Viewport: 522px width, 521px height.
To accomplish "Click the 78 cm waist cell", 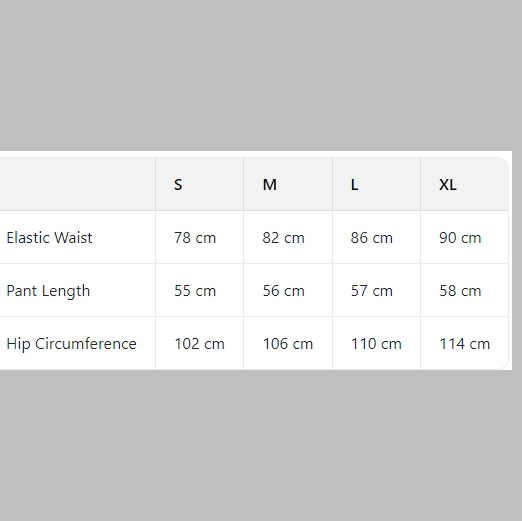I will [199, 237].
